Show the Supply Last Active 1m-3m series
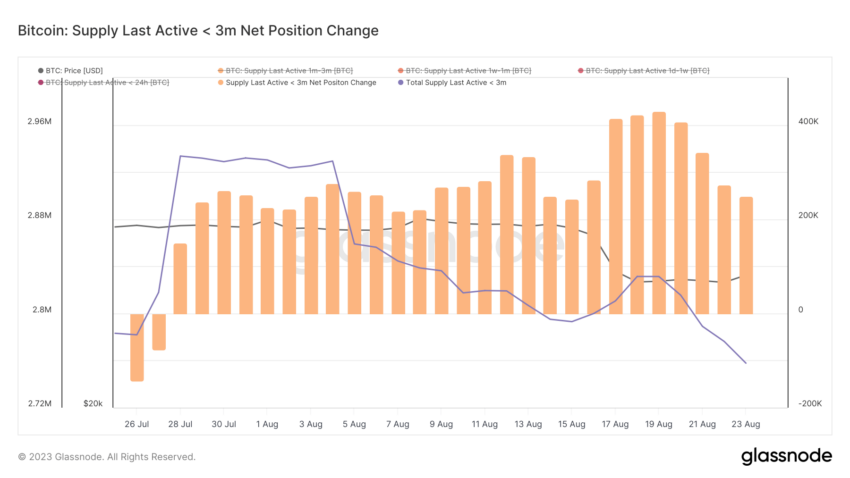 [x=285, y=70]
